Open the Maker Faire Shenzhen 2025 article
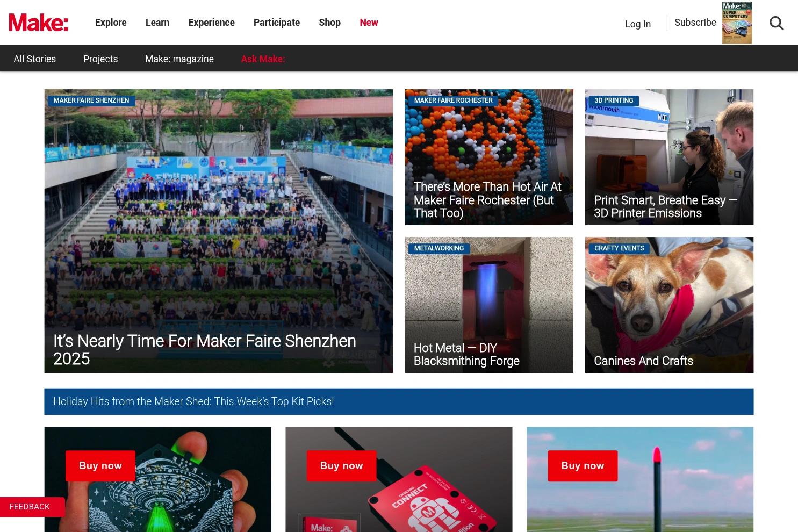Viewport: 798px width, 532px height. [x=205, y=349]
